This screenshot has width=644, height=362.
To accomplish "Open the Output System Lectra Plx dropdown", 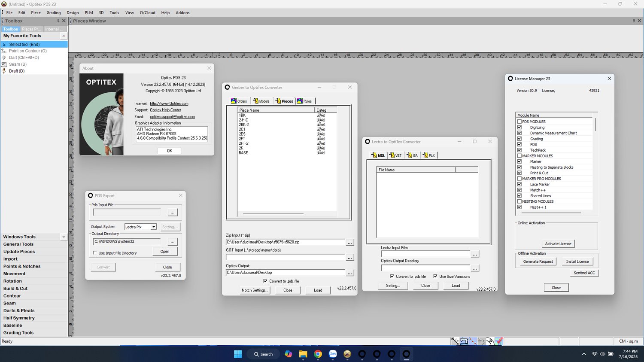I will coord(154,227).
